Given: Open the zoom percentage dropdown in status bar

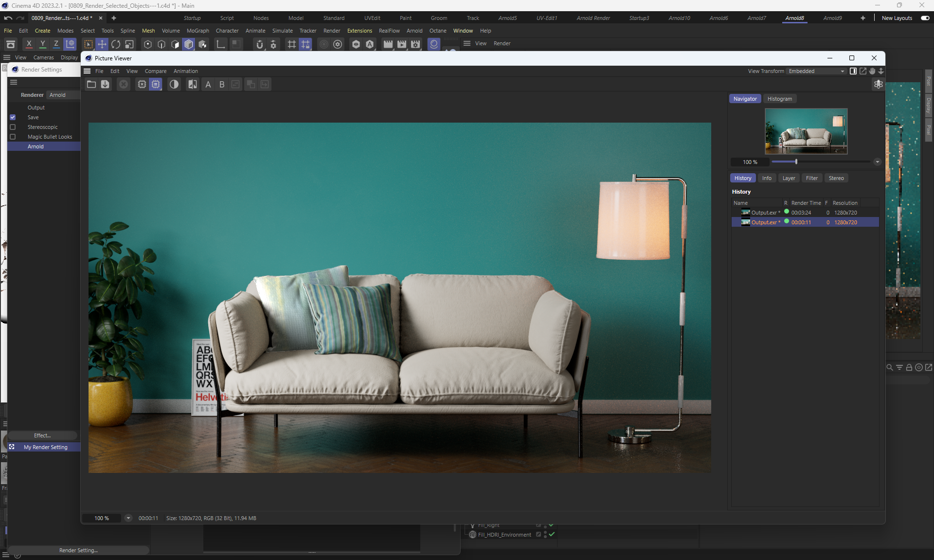Looking at the screenshot, I should [x=128, y=518].
